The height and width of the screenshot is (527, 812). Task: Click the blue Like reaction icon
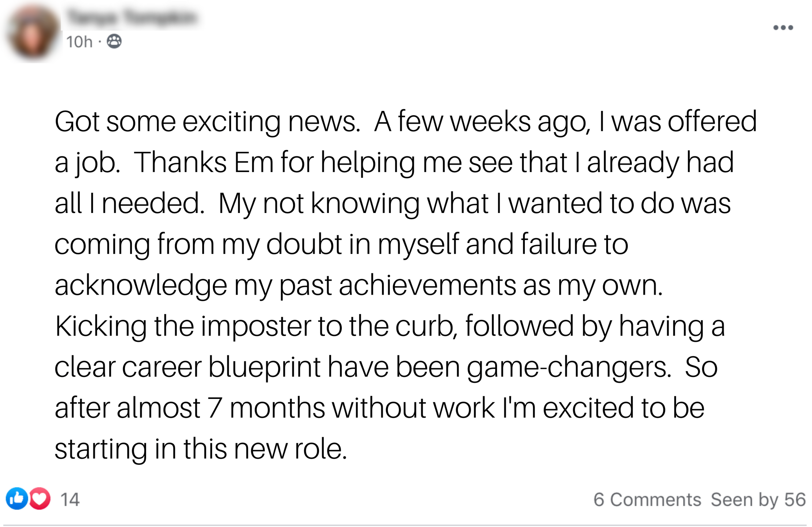17,498
